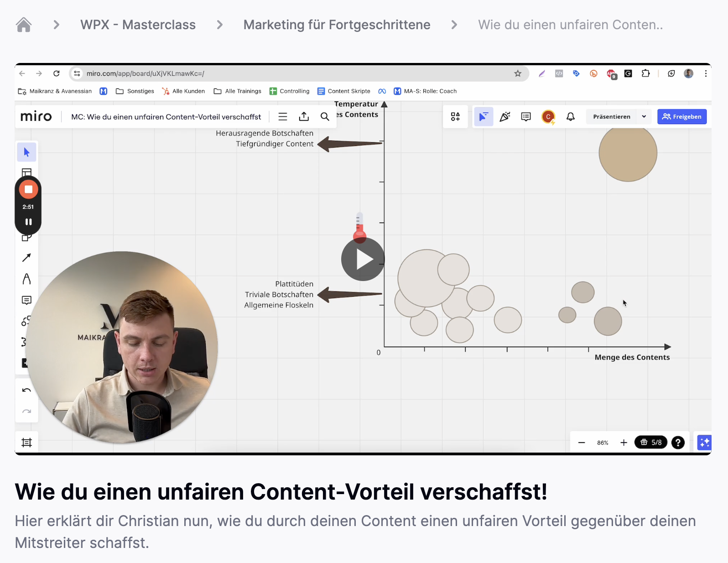Image resolution: width=728 pixels, height=563 pixels.
Task: Select the Miro cursor select tool
Action: (26, 152)
